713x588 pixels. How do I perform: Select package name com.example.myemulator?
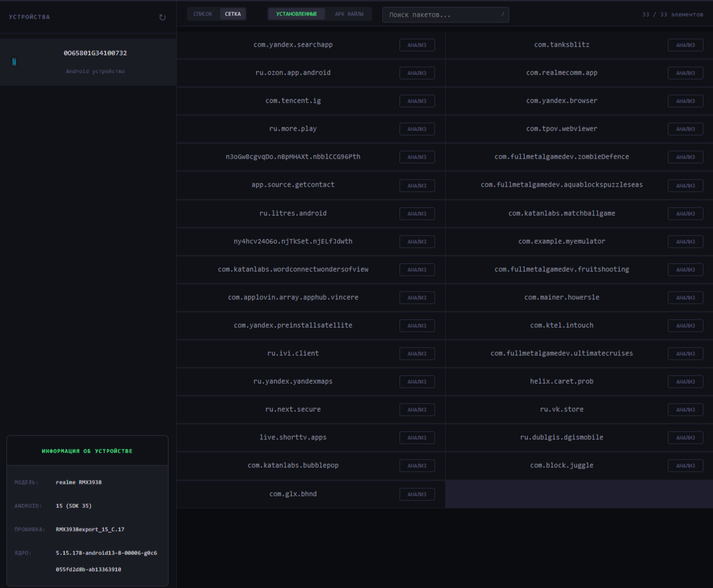point(562,241)
